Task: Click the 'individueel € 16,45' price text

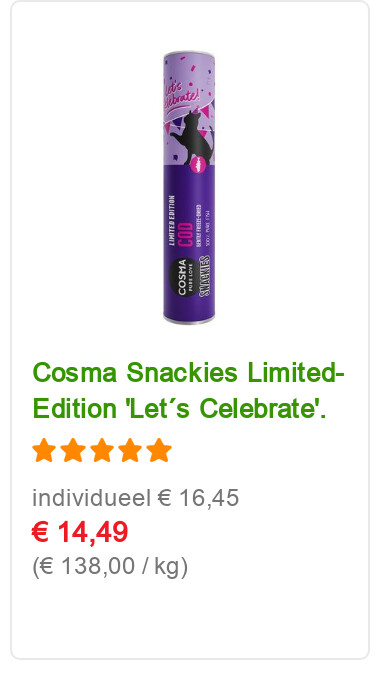Action: (x=135, y=498)
